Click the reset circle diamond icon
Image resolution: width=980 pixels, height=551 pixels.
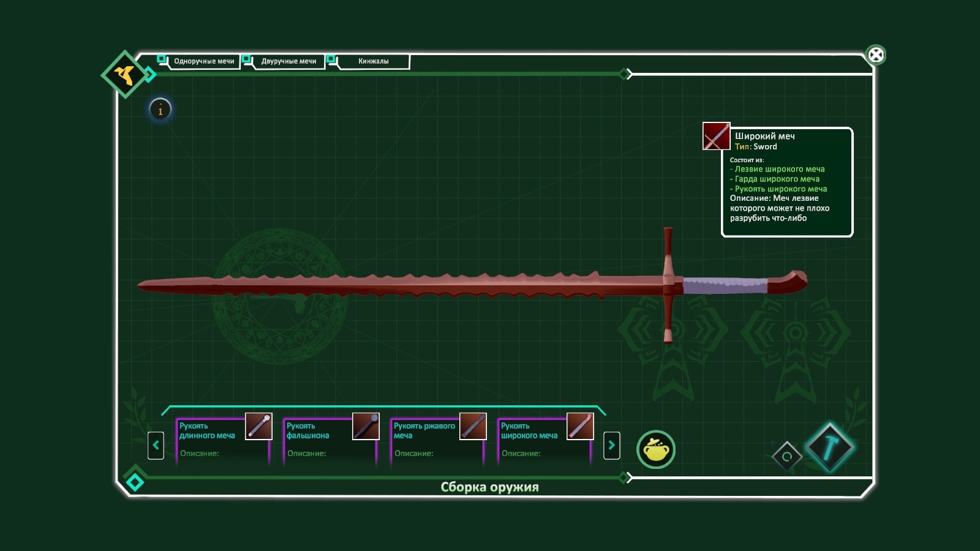[787, 456]
